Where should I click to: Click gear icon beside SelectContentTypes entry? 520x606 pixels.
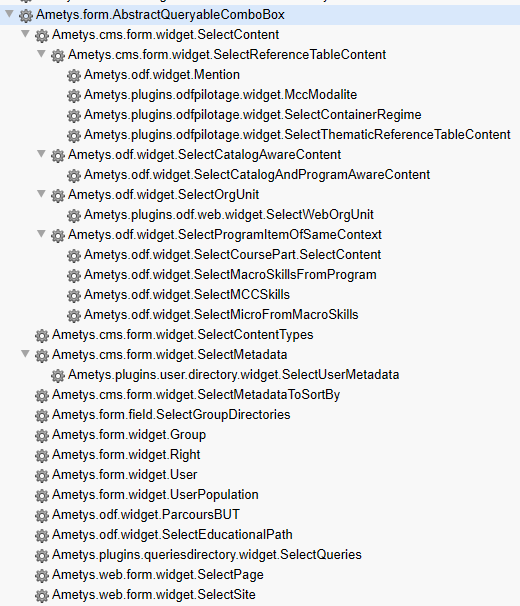coord(42,335)
